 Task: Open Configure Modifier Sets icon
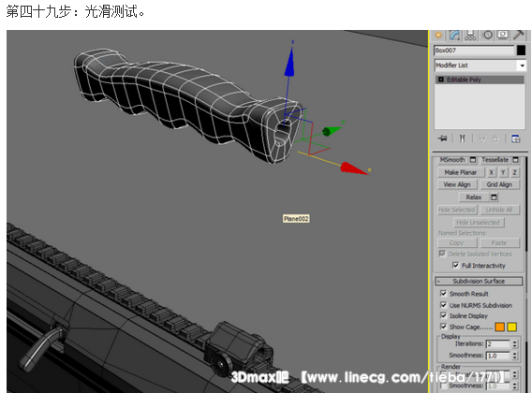click(x=515, y=138)
